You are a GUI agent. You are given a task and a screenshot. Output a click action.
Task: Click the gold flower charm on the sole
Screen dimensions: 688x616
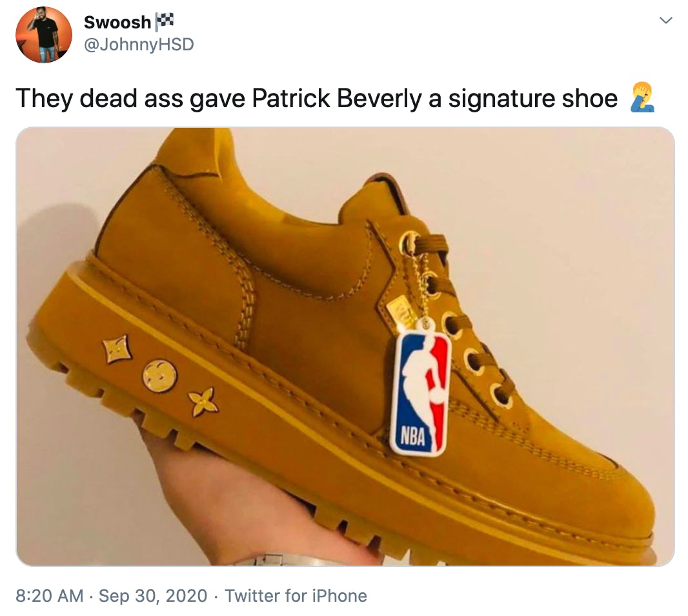click(x=203, y=402)
